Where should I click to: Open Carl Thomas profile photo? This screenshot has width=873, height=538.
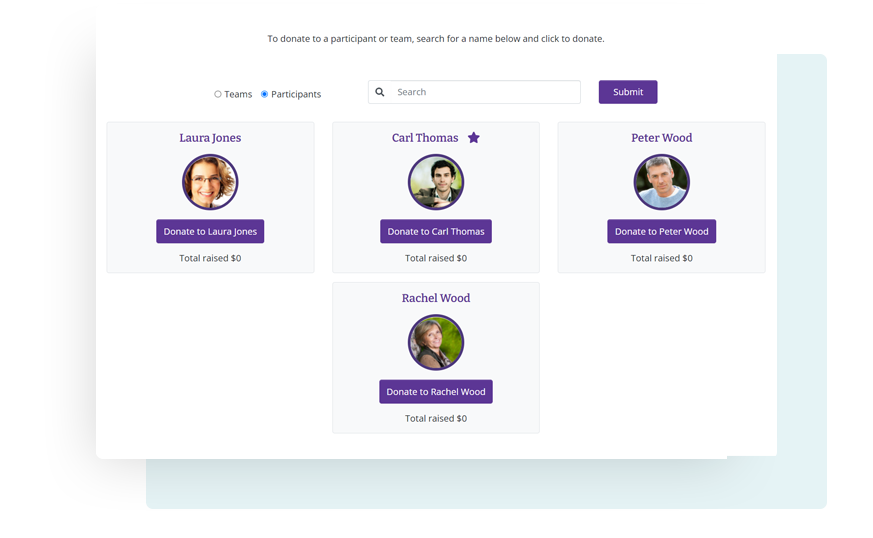tap(436, 182)
